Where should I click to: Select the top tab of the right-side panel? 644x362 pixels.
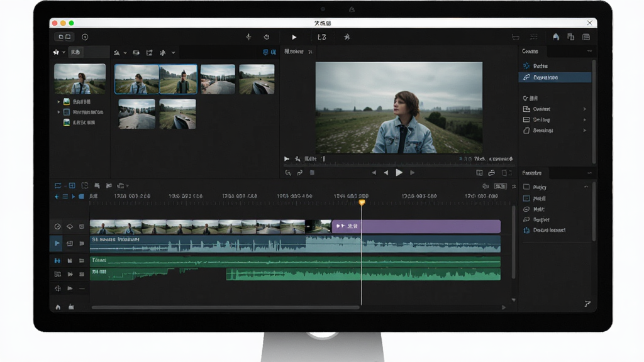pos(530,52)
